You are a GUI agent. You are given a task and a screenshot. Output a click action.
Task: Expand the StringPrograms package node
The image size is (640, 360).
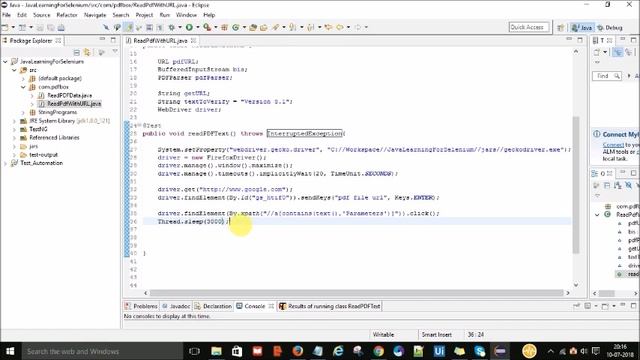(23, 112)
